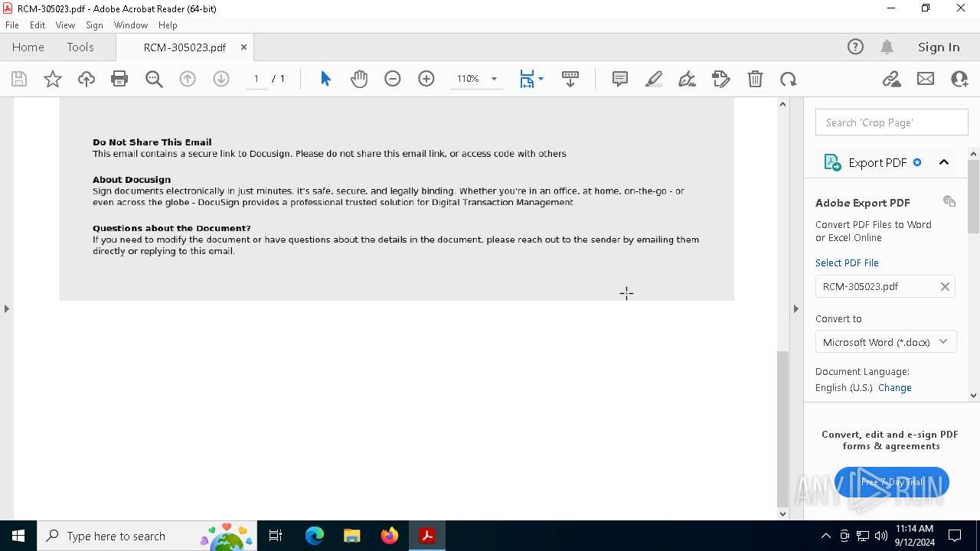The width and height of the screenshot is (980, 551).
Task: Activate the hand pan tool
Action: 359,79
